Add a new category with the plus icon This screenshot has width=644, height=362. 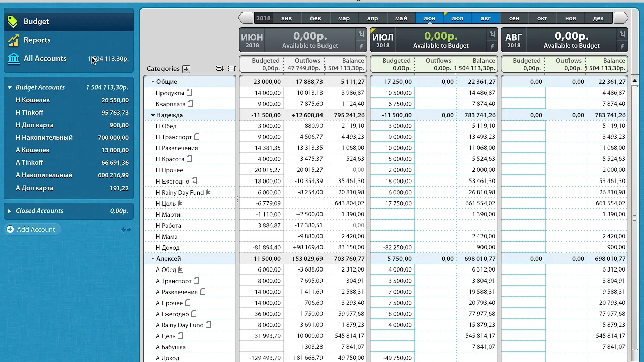tap(186, 69)
